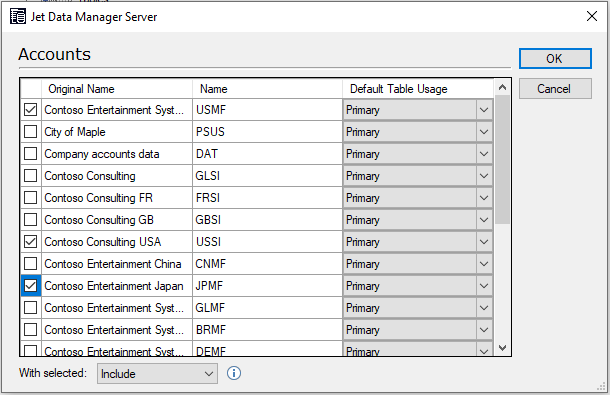
Task: Uncheck the USMF account checkbox
Action: [x=30, y=110]
